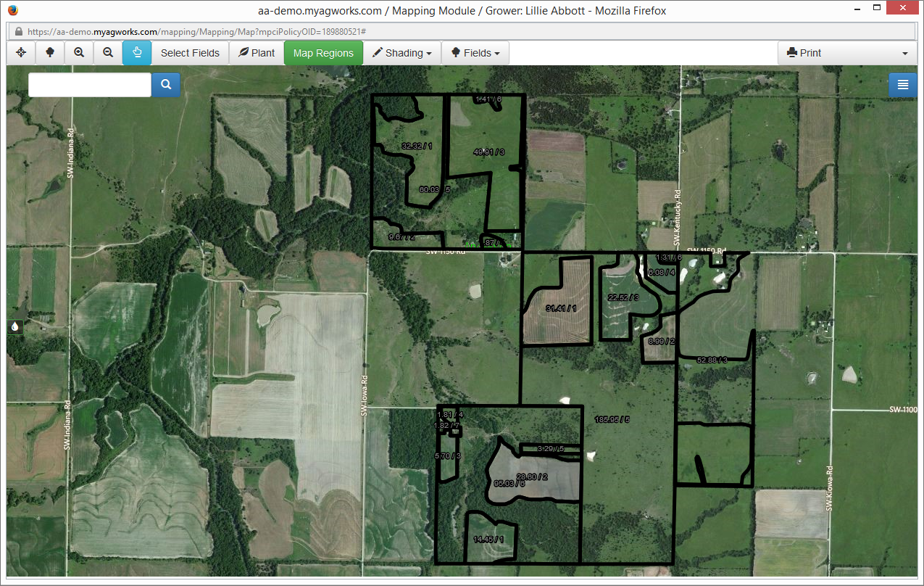Toggle Map Regions button
The height and width of the screenshot is (586, 924).
point(323,53)
